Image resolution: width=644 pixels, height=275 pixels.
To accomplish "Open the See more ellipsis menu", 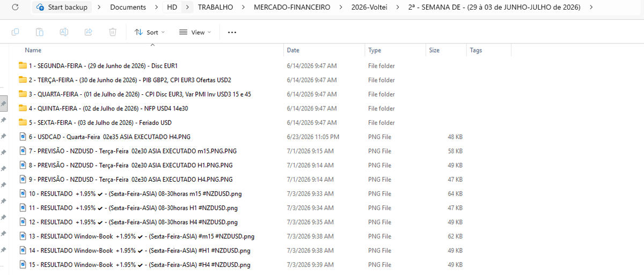I will 232,32.
